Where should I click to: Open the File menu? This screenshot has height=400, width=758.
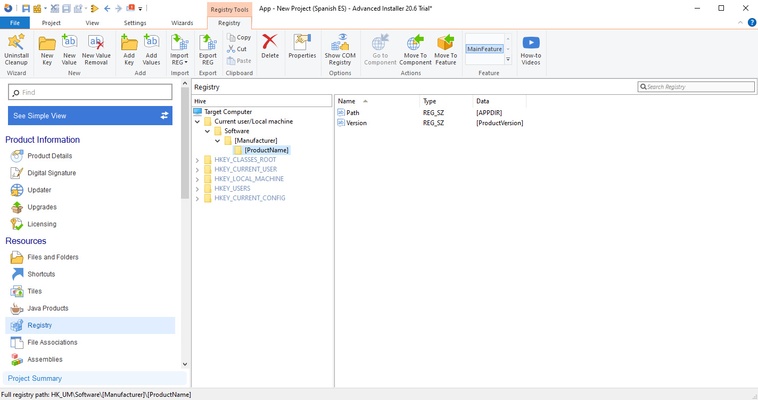point(15,23)
